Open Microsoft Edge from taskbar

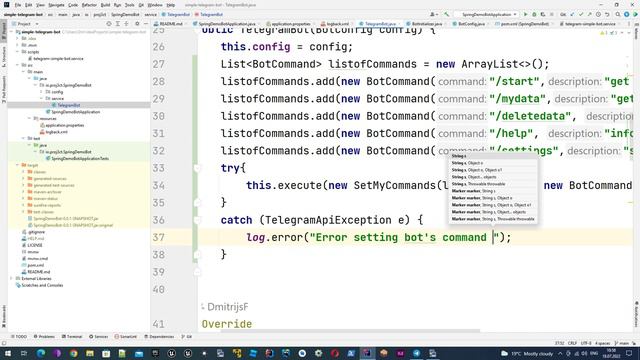point(41,353)
